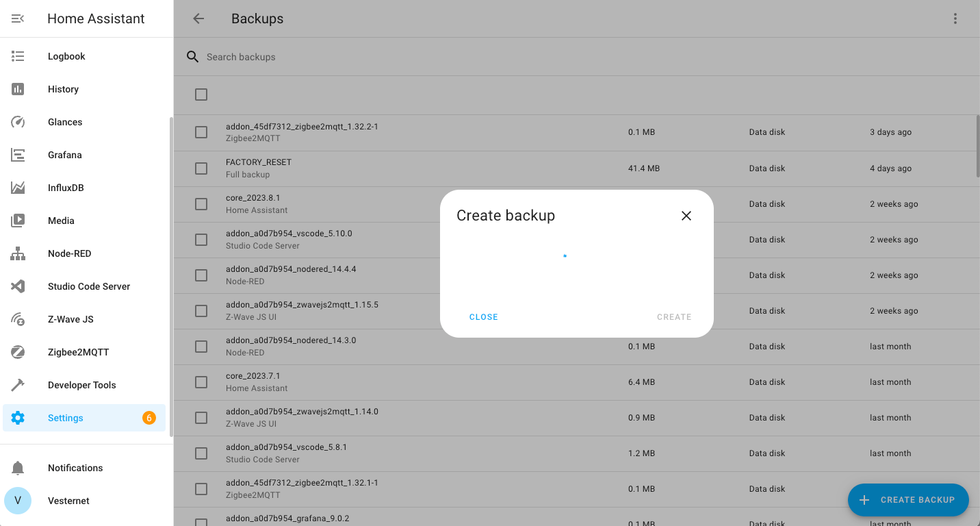Toggle the select-all backups checkbox
Image resolution: width=980 pixels, height=526 pixels.
coord(201,95)
